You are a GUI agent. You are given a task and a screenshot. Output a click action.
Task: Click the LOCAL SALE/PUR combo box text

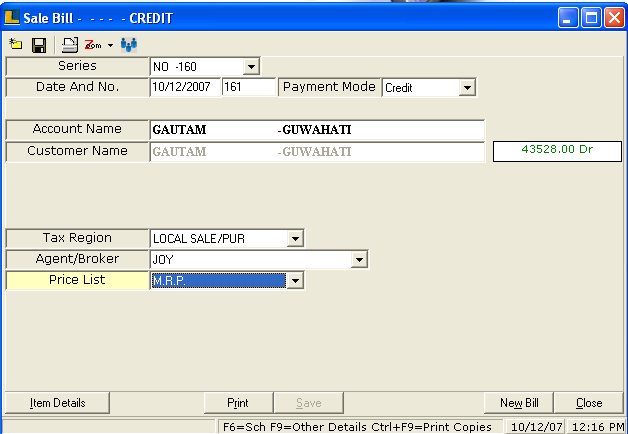(219, 239)
